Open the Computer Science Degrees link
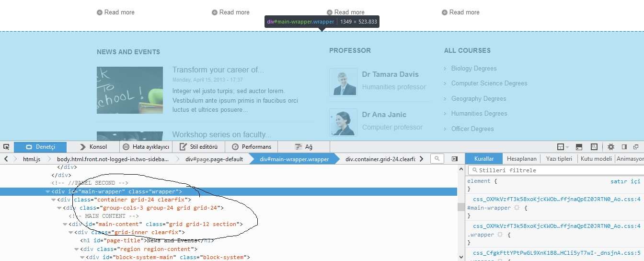The height and width of the screenshot is (261, 644). click(x=489, y=83)
